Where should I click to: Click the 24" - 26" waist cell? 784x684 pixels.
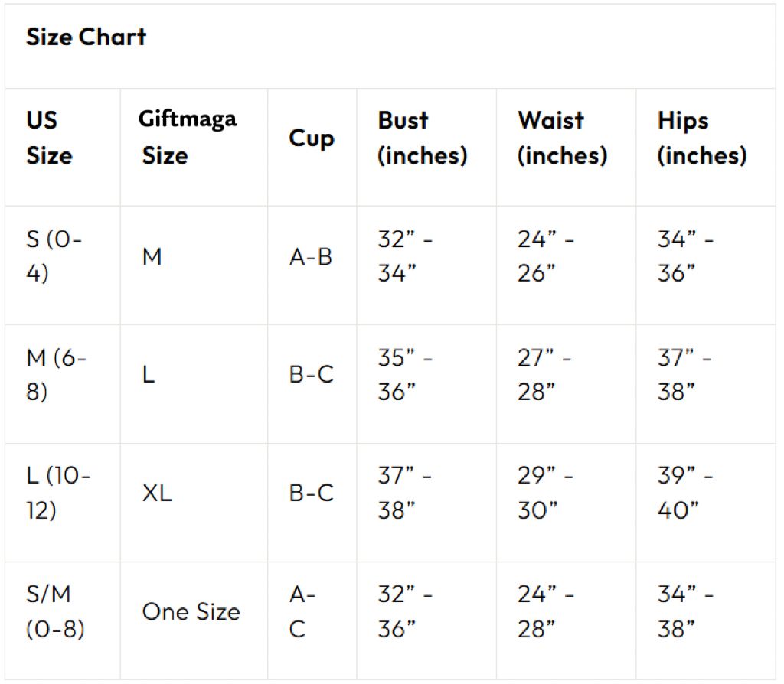point(545,256)
